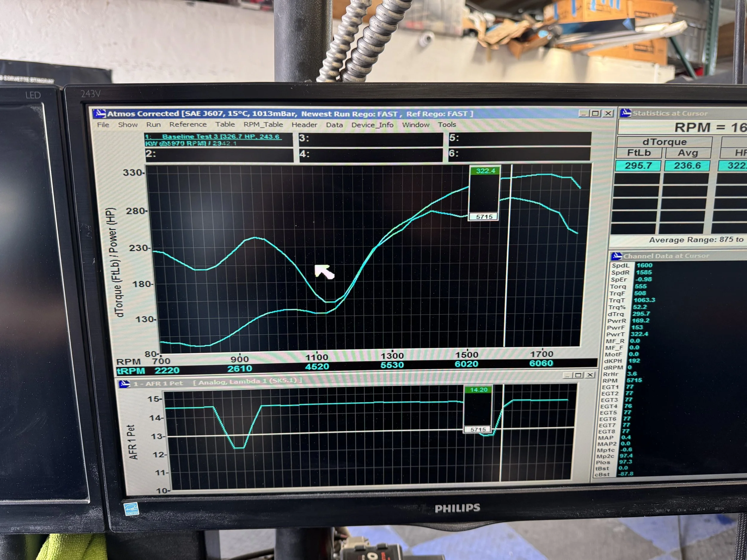This screenshot has width=747, height=560.
Task: Close the AFR 1 Pet window
Action: point(589,375)
